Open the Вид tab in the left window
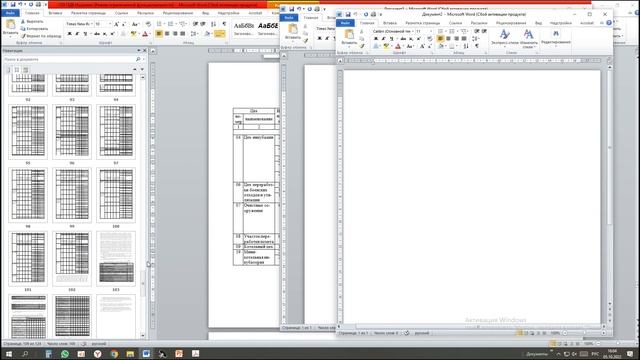Viewport: 640px width, 360px height. click(205, 13)
